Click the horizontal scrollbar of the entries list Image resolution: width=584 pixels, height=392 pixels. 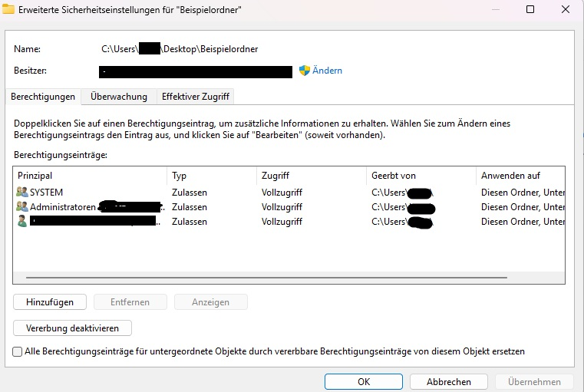click(x=266, y=278)
